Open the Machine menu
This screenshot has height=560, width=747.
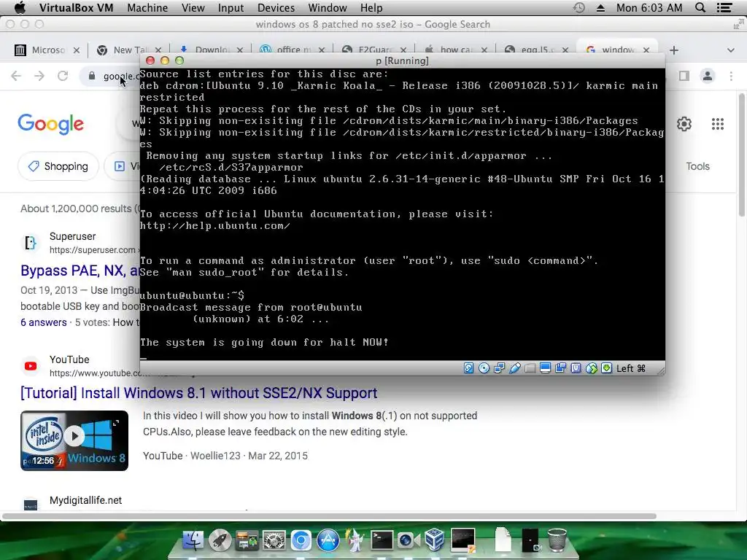147,7
